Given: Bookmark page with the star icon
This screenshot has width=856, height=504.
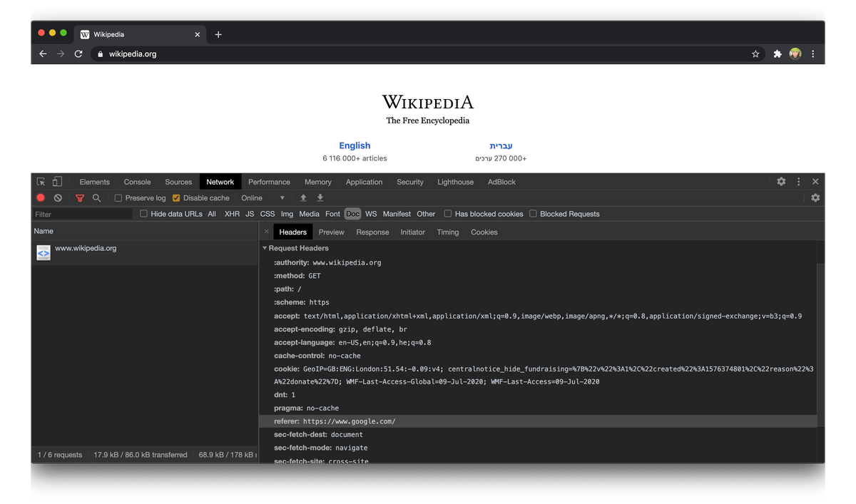Looking at the screenshot, I should click(x=755, y=54).
